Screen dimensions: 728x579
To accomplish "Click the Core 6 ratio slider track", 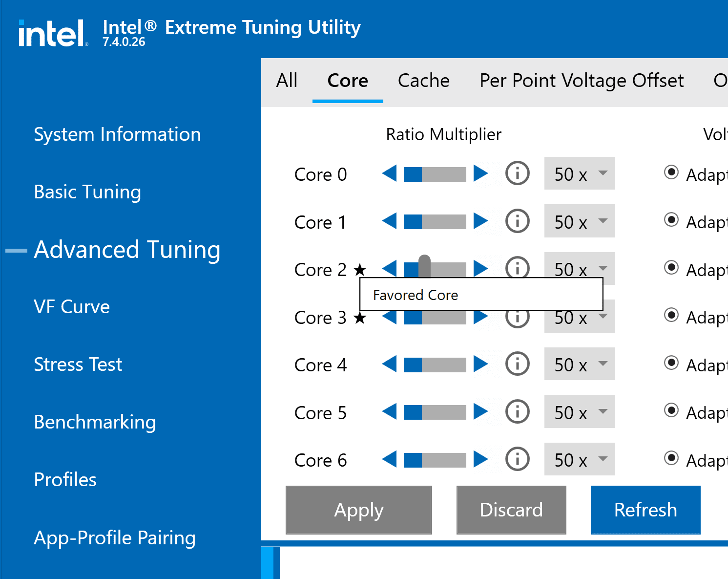I will pos(435,460).
